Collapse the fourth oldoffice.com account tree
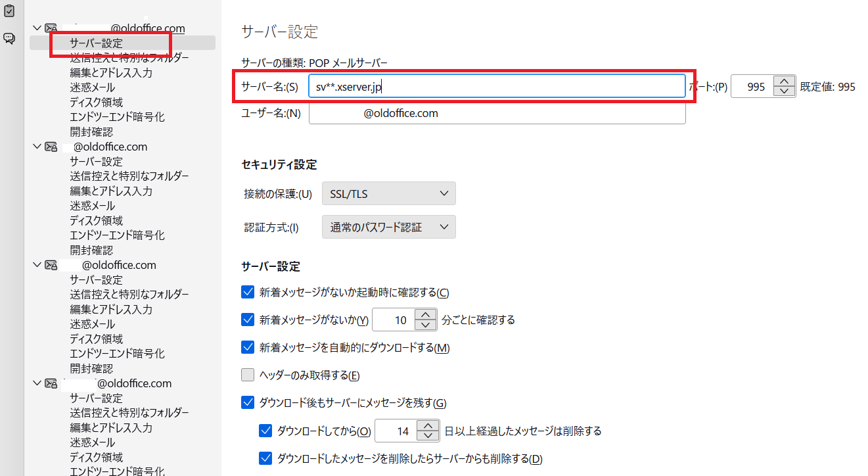The height and width of the screenshot is (476, 868). (x=37, y=383)
